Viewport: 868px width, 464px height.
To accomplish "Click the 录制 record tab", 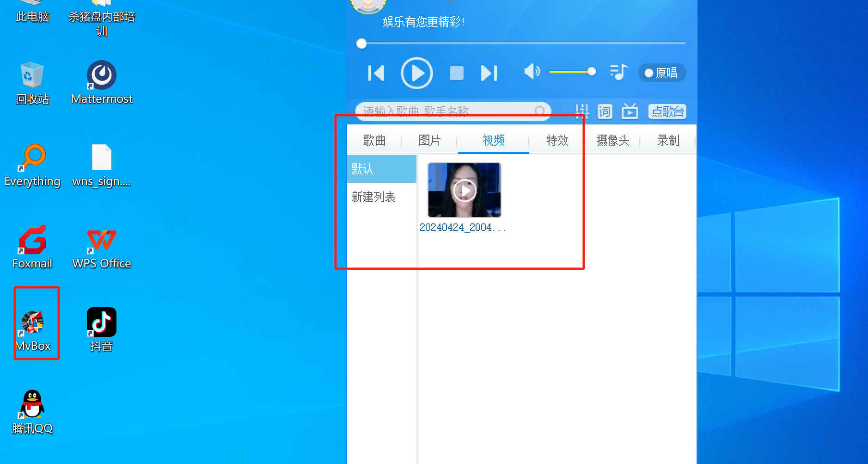I will [668, 141].
